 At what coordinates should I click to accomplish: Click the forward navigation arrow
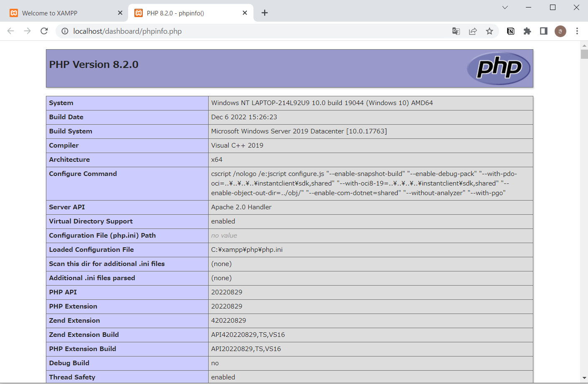click(x=27, y=31)
